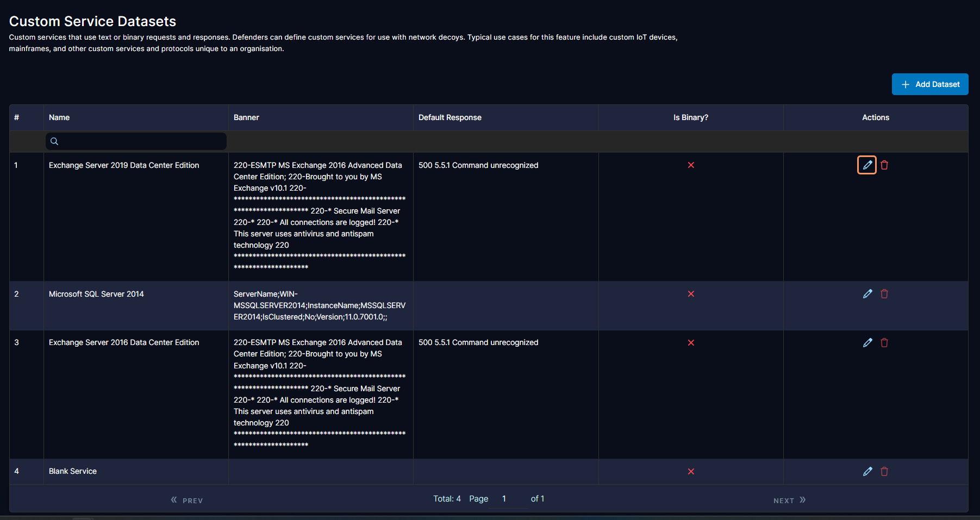Viewport: 980px width, 520px height.
Task: Click the page number input field
Action: (x=508, y=499)
